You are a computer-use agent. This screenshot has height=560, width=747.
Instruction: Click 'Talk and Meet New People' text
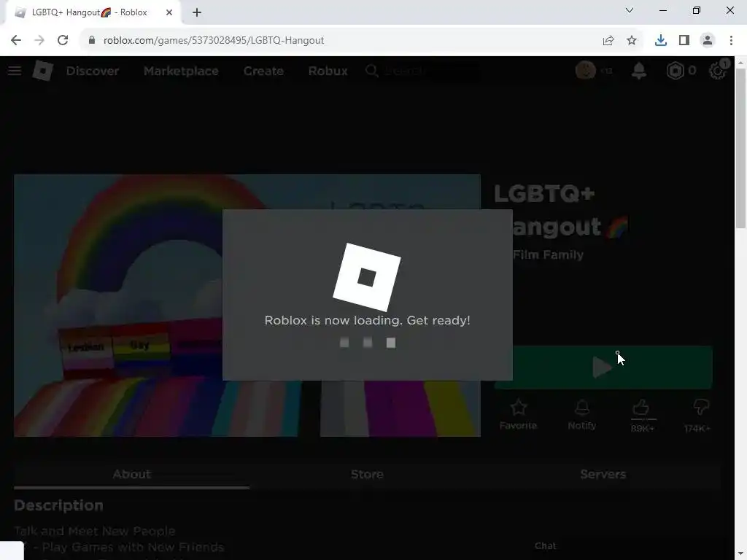tap(95, 531)
